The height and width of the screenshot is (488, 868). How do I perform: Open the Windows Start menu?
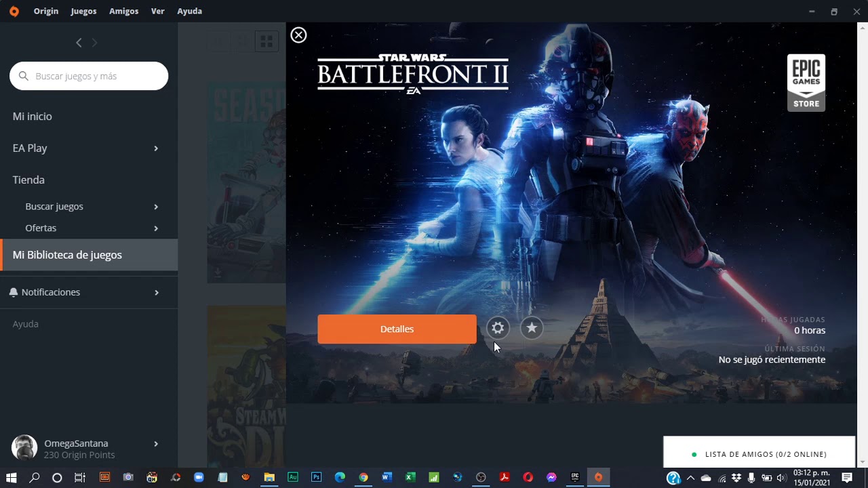12,477
